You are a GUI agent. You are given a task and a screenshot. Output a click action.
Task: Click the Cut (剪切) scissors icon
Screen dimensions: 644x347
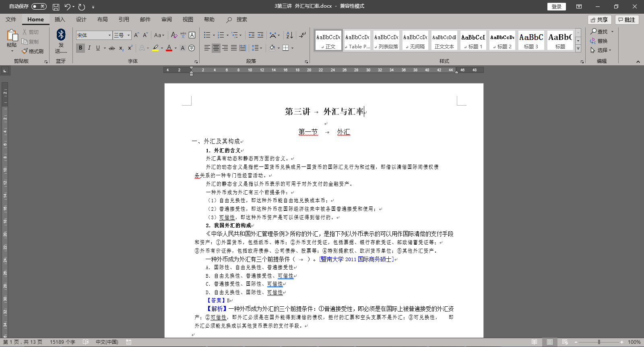point(25,32)
